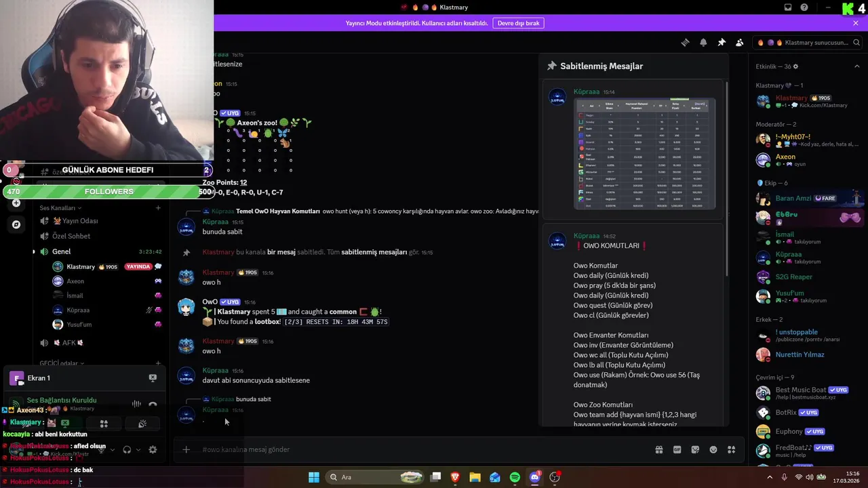Toggle microphone mute icon
Screen dimensions: 868x488
pos(101,449)
